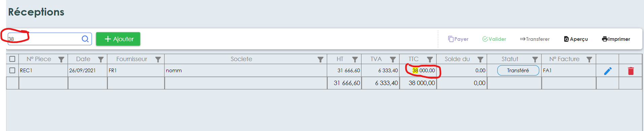The height and width of the screenshot is (131, 644).
Task: Check the REC1 row checkbox
Action: tap(12, 70)
